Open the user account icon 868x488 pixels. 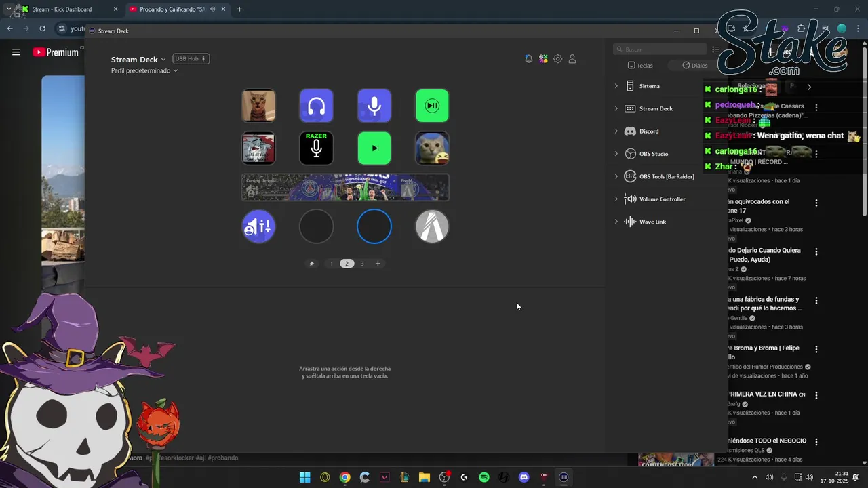click(572, 59)
